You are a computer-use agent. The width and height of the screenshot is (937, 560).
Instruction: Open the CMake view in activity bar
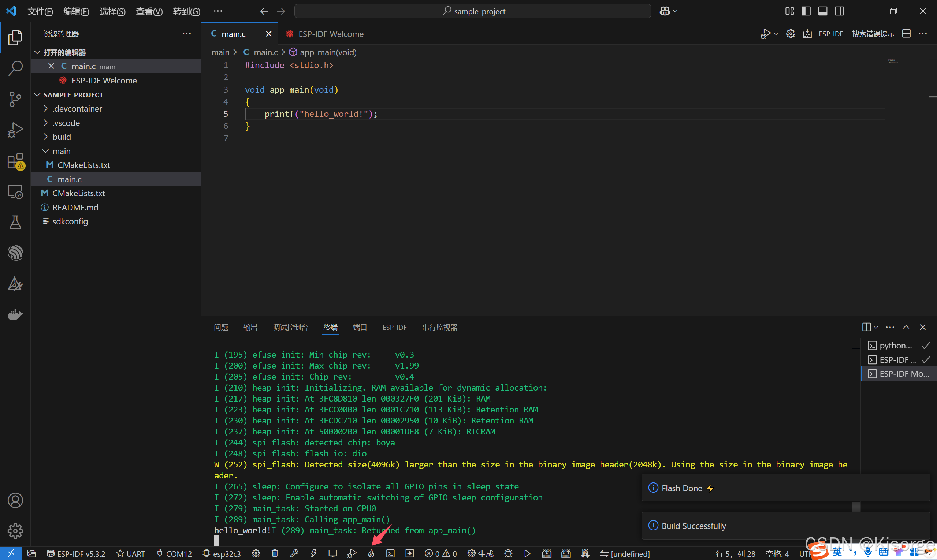click(15, 284)
